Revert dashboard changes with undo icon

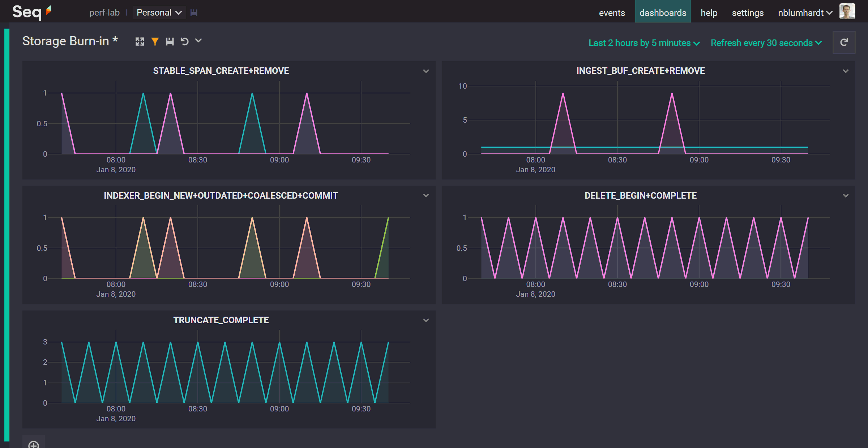pyautogui.click(x=185, y=42)
